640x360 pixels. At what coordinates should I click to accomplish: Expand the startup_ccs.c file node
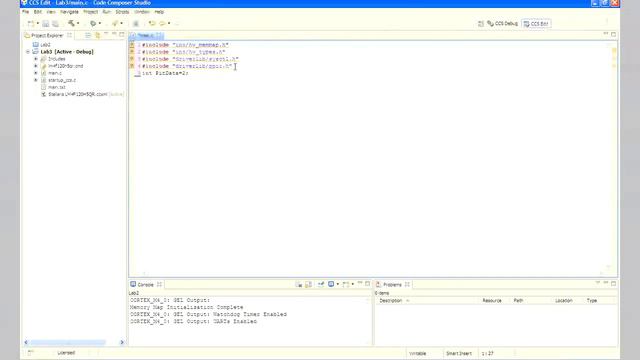(x=36, y=80)
